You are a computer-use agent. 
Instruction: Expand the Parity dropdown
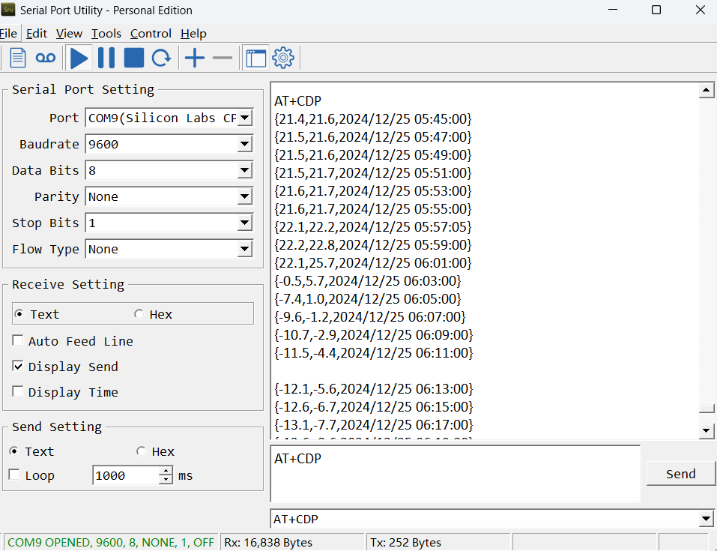(x=245, y=197)
